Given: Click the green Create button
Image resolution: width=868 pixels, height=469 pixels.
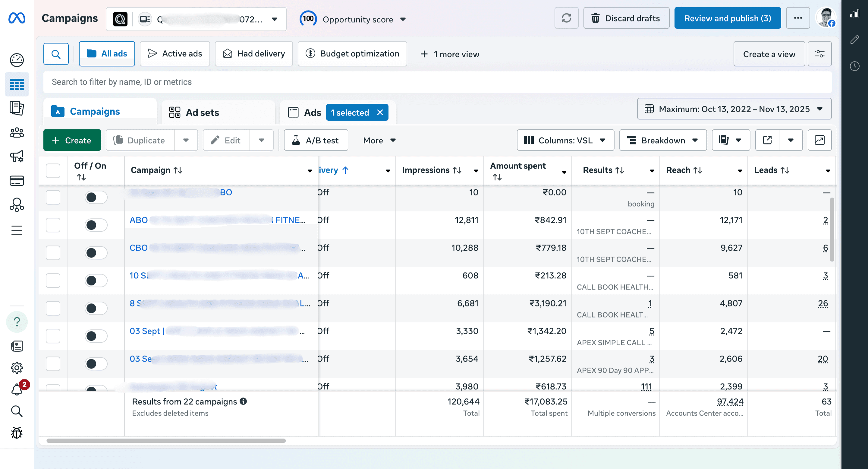Looking at the screenshot, I should (72, 140).
